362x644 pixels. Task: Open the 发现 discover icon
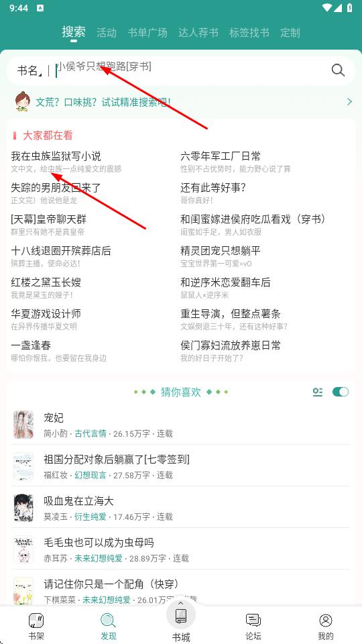tap(109, 620)
